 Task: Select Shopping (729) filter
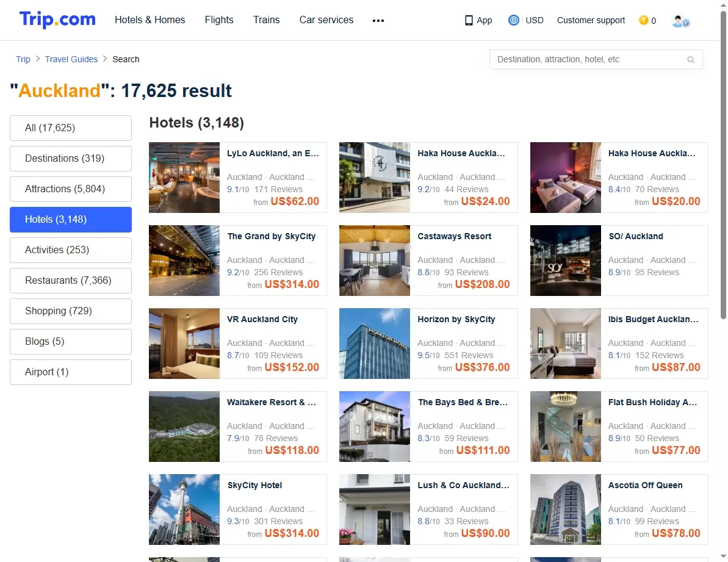[x=71, y=311]
